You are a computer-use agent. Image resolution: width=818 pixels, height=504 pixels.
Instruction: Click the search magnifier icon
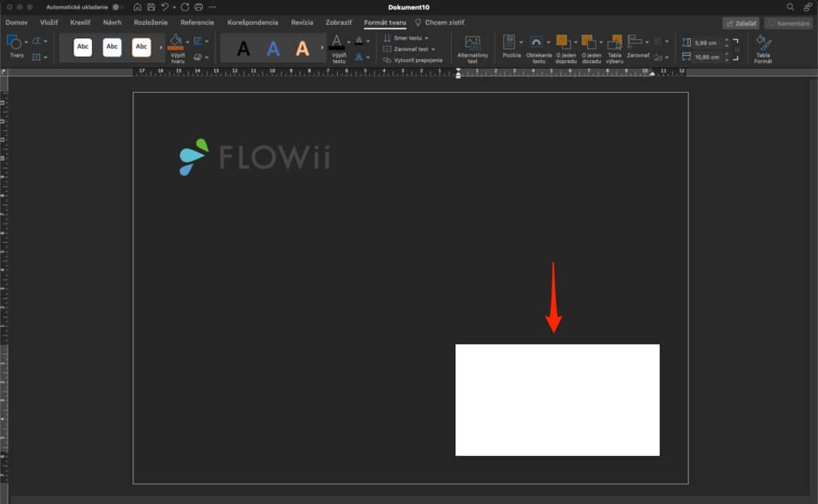tap(790, 7)
